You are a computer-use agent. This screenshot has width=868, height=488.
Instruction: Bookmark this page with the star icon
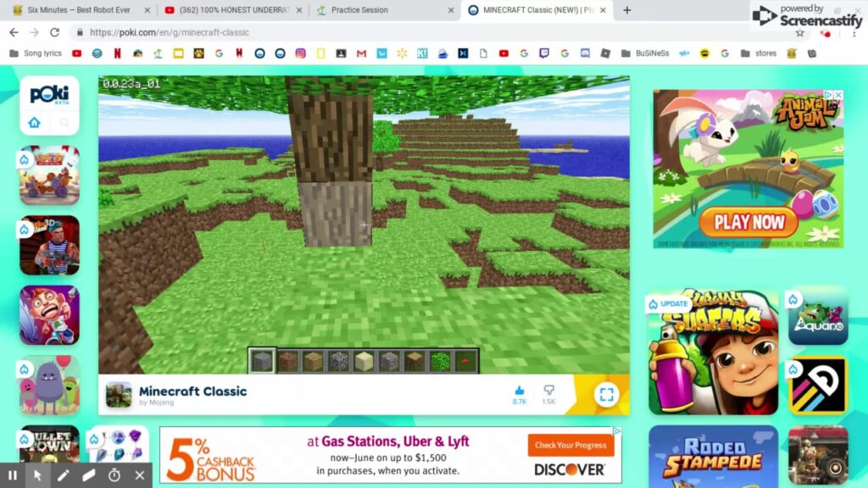(x=800, y=33)
